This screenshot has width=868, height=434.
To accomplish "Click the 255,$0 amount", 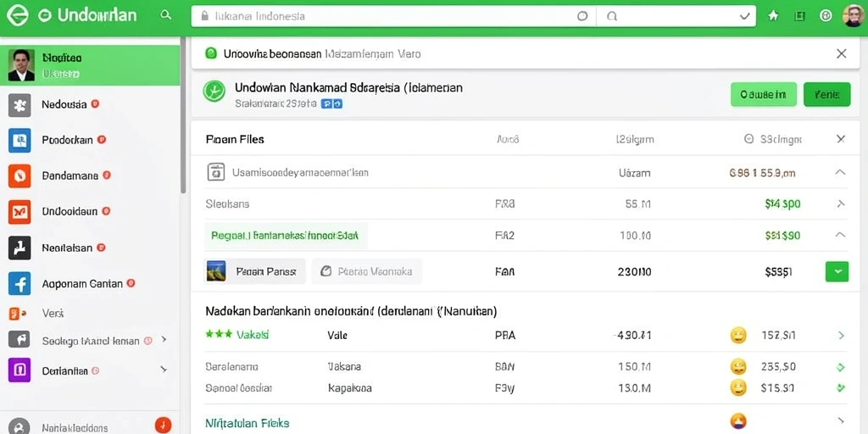I will [x=778, y=366].
